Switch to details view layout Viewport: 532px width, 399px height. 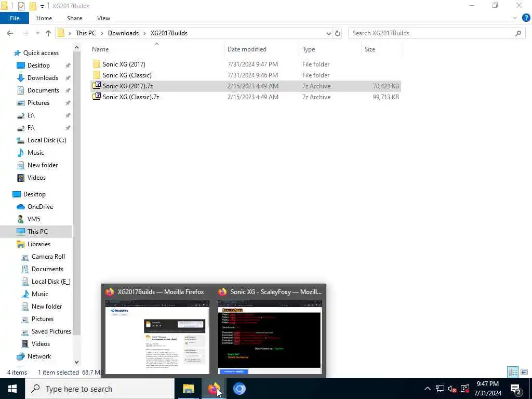tap(513, 372)
